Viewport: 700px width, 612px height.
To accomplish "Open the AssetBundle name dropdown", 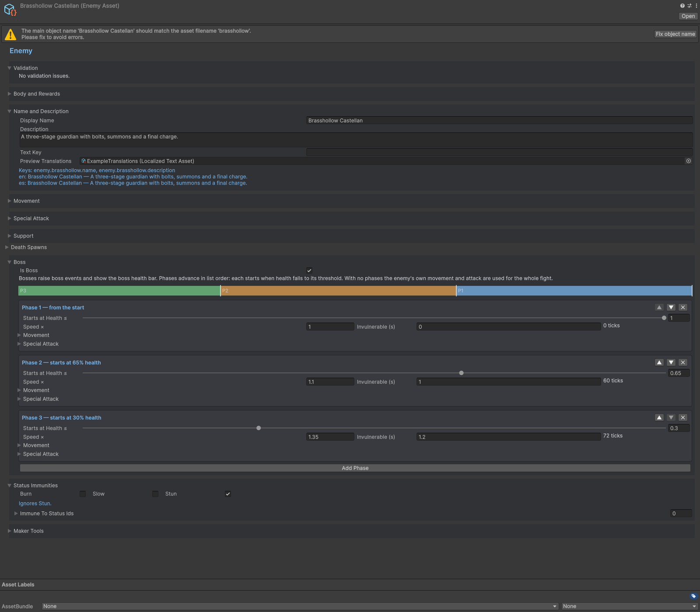I will coord(300,606).
